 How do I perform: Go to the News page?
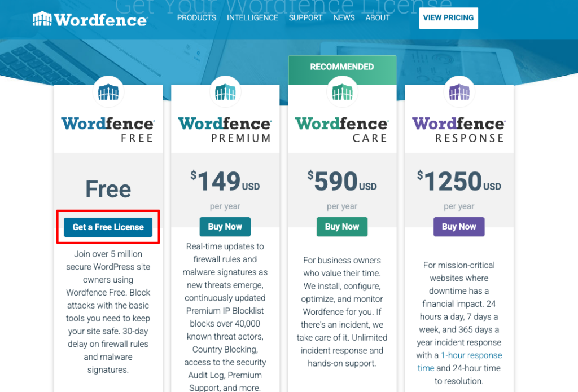(x=344, y=17)
